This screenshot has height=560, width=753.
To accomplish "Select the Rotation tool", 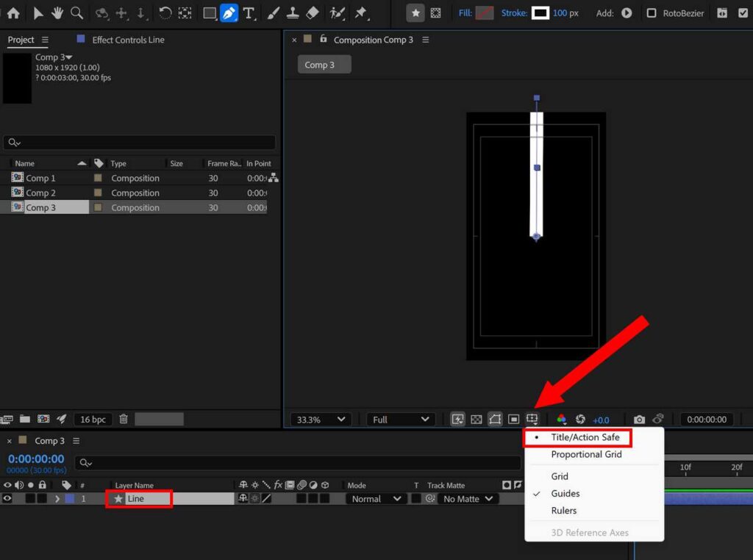I will pyautogui.click(x=165, y=13).
